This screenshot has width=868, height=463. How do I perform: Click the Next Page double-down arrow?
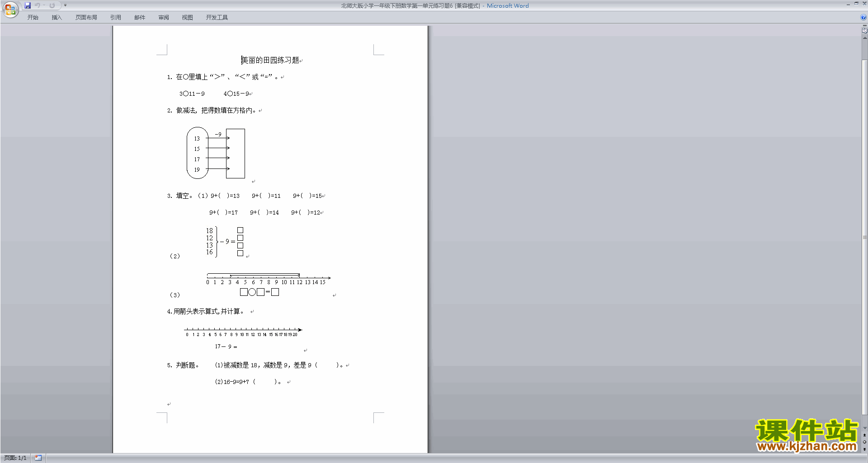[864, 449]
